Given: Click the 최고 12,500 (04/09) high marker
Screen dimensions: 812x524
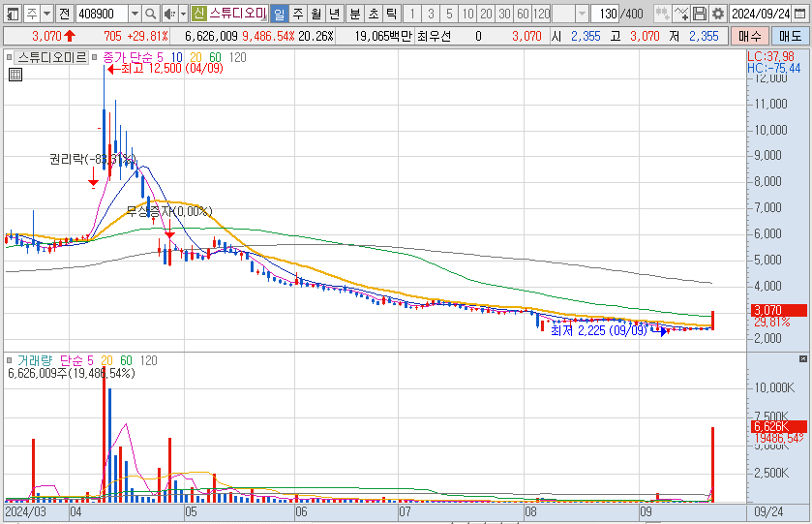Looking at the screenshot, I should [x=165, y=69].
